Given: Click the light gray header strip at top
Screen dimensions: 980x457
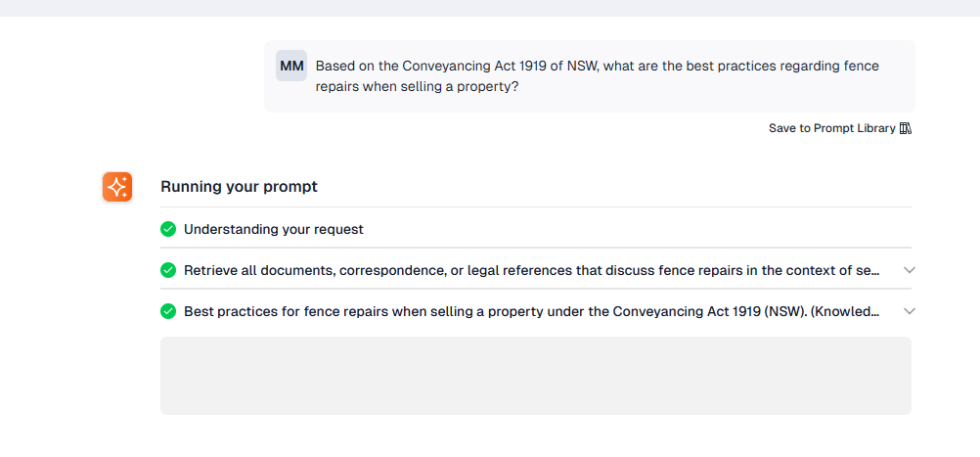Looking at the screenshot, I should (490, 8).
